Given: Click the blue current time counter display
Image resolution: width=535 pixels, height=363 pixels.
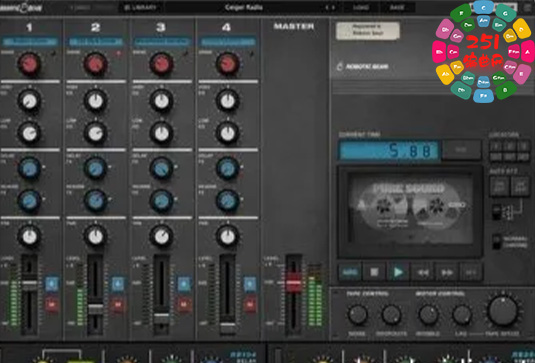Looking at the screenshot, I should (x=389, y=150).
